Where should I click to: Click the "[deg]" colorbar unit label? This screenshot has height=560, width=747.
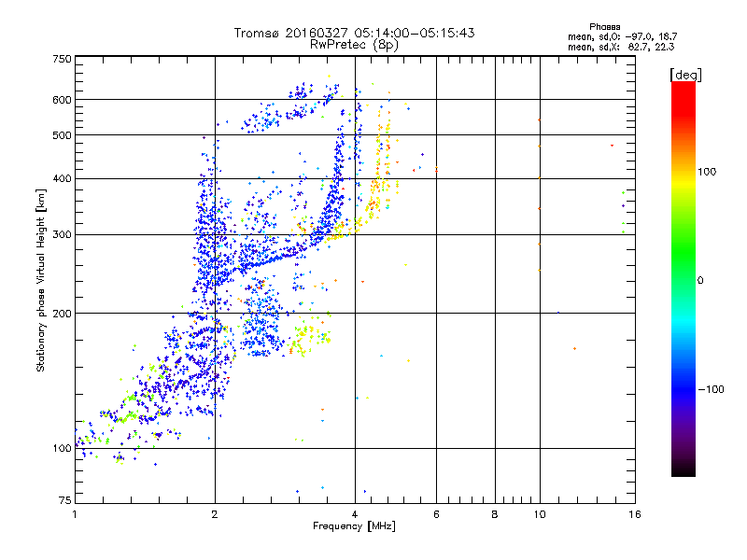coord(685,75)
